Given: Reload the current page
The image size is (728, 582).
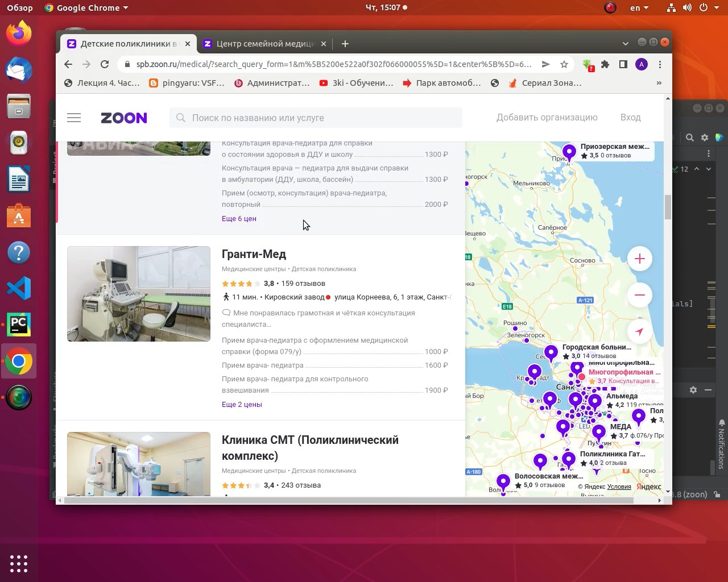Looking at the screenshot, I should (x=105, y=64).
